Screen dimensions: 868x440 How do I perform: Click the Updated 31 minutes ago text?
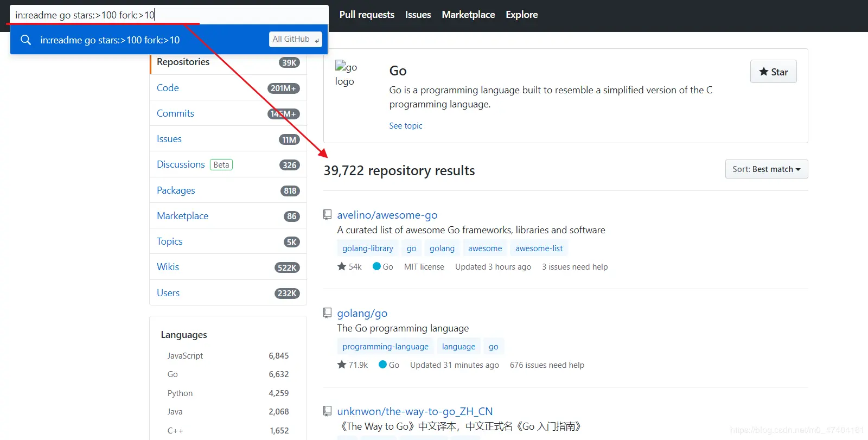click(x=454, y=365)
